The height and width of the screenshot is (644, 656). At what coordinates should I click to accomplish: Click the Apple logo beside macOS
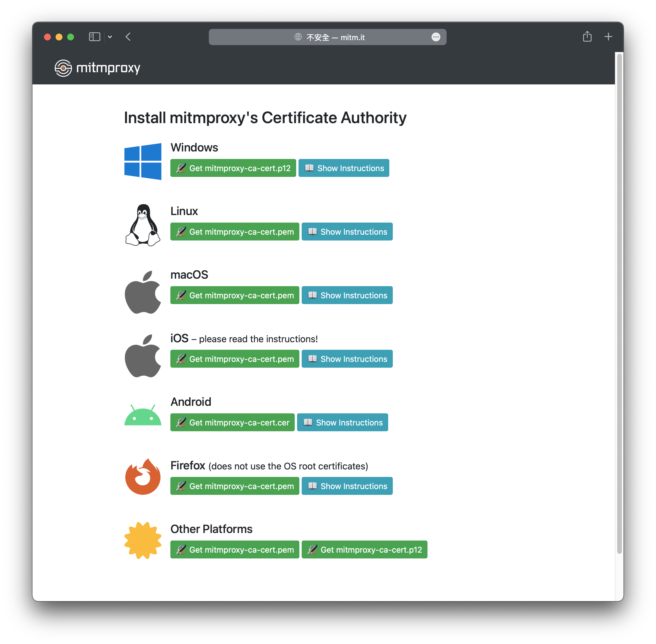click(x=143, y=292)
